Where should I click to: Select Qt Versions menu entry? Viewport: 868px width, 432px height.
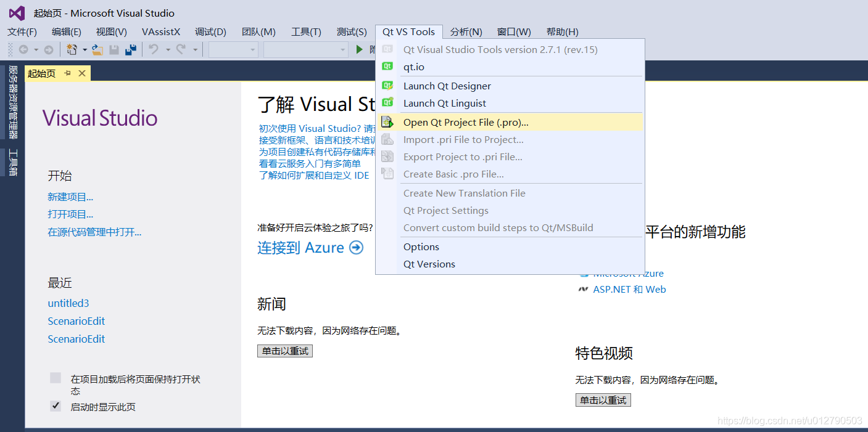tap(510, 264)
